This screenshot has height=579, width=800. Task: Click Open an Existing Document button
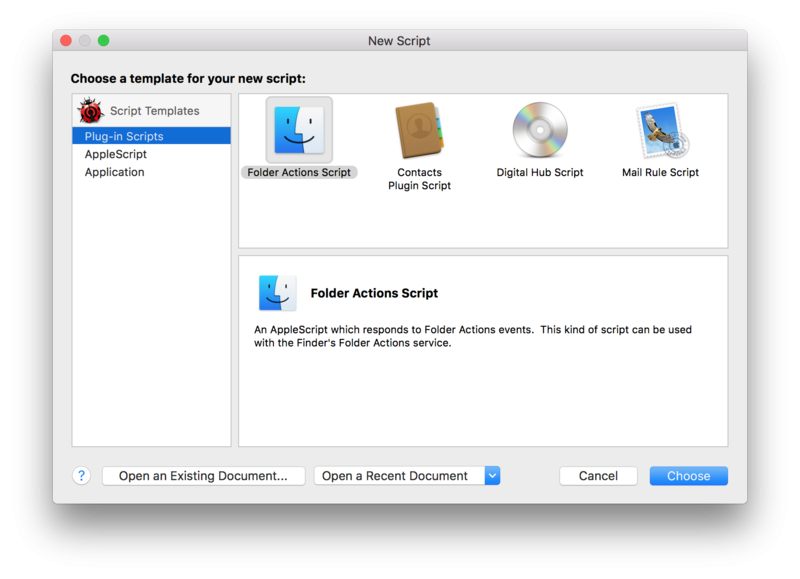[204, 476]
